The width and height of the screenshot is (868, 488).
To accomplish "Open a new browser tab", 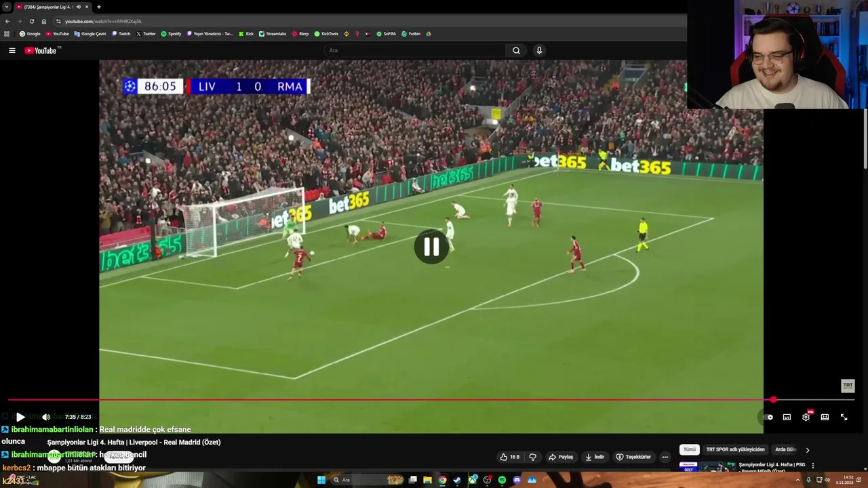I will 98,7.
